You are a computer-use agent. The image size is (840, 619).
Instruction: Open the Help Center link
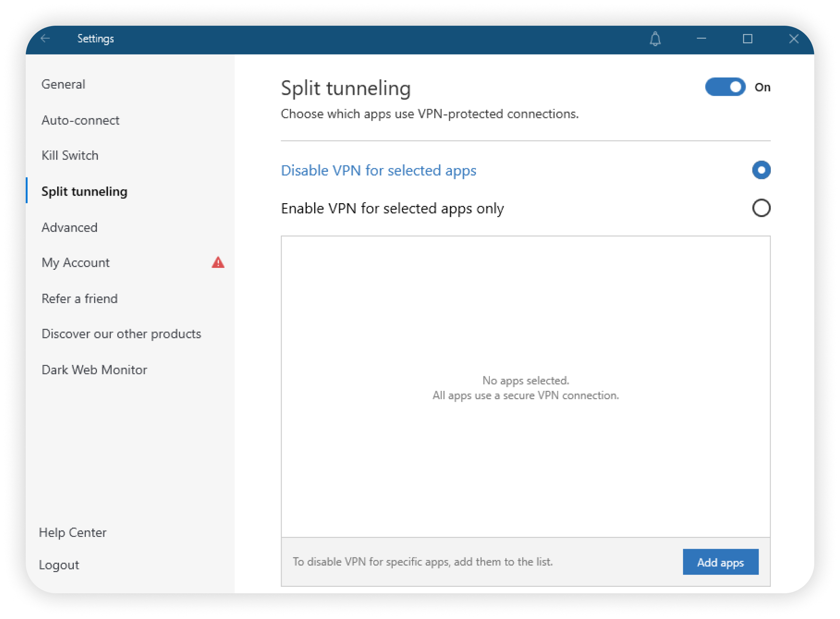tap(73, 533)
